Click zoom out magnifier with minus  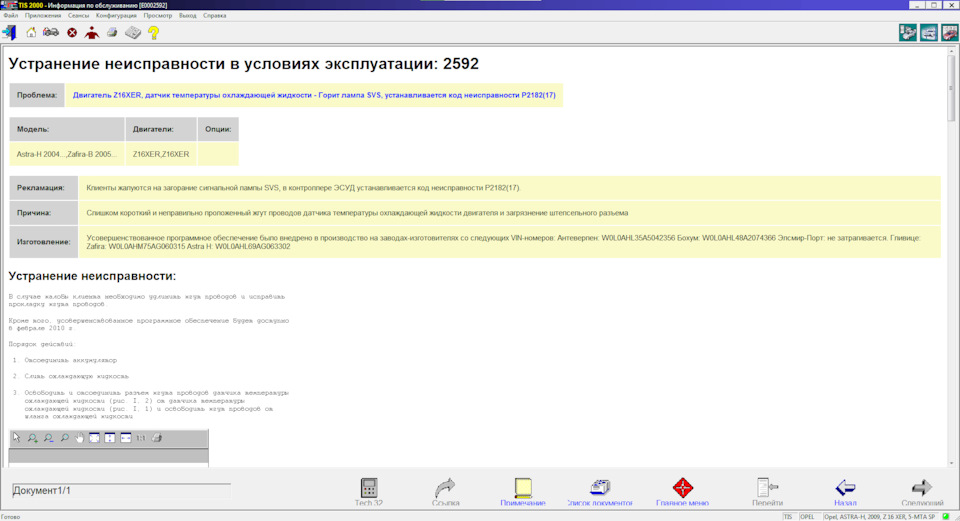coord(48,438)
